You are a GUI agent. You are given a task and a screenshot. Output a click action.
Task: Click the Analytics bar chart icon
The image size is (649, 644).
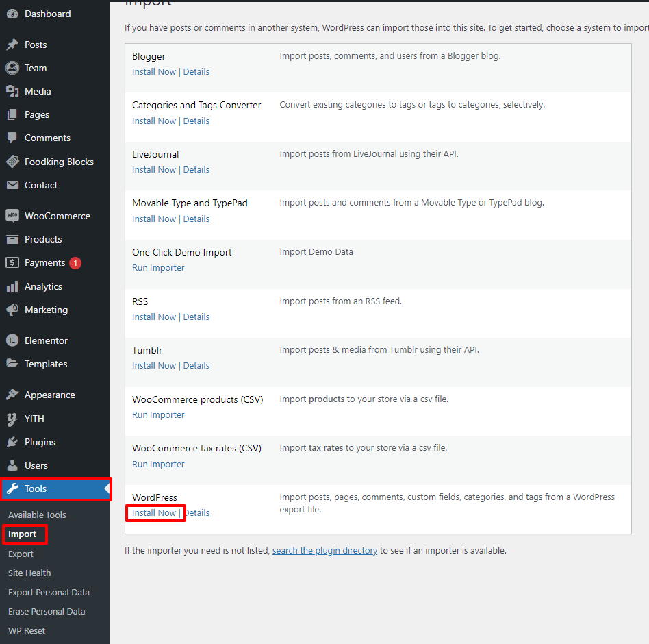pyautogui.click(x=12, y=286)
